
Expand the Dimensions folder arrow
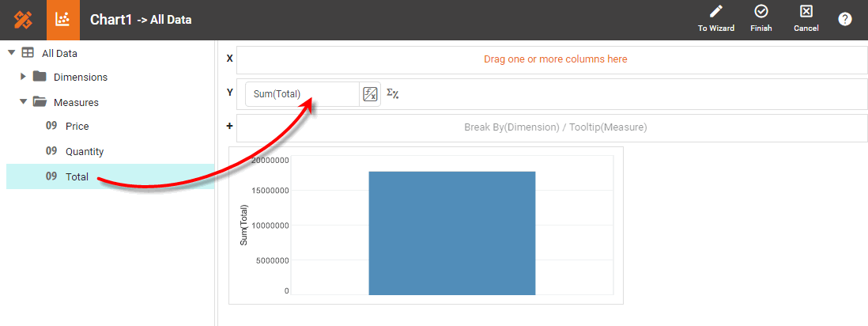click(x=23, y=77)
